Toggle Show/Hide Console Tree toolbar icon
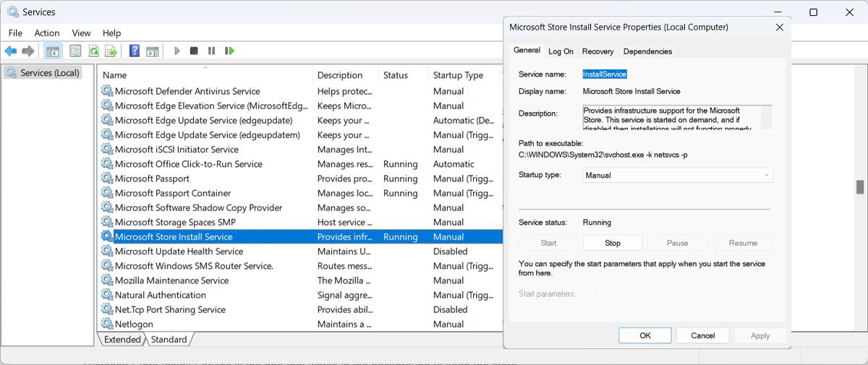The width and height of the screenshot is (868, 365). 53,51
